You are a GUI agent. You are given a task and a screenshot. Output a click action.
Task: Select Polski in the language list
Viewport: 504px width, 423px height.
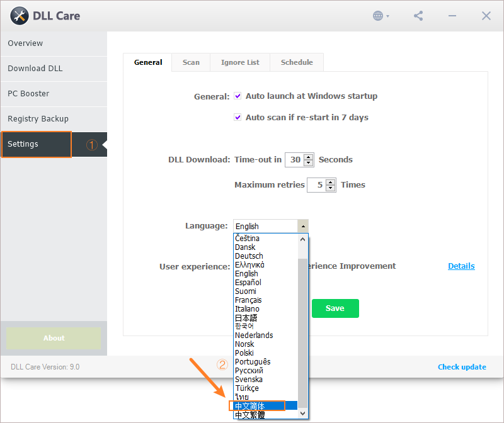click(265, 353)
